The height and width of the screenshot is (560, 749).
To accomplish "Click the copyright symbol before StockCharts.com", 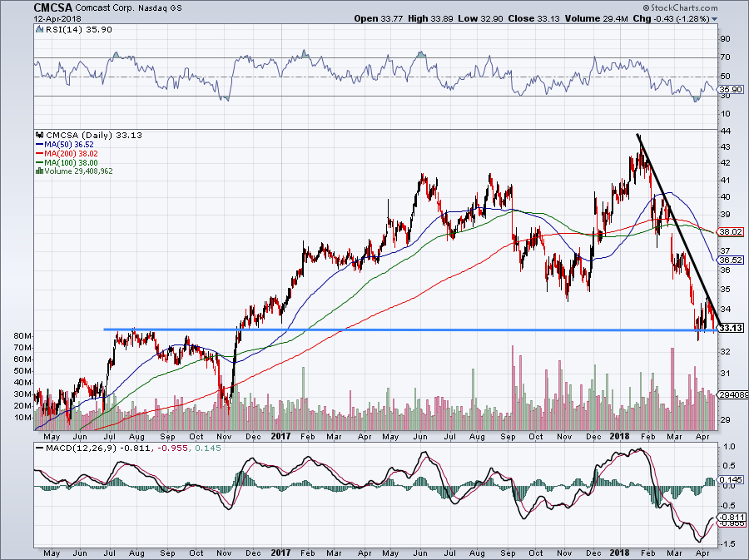I will coord(647,8).
